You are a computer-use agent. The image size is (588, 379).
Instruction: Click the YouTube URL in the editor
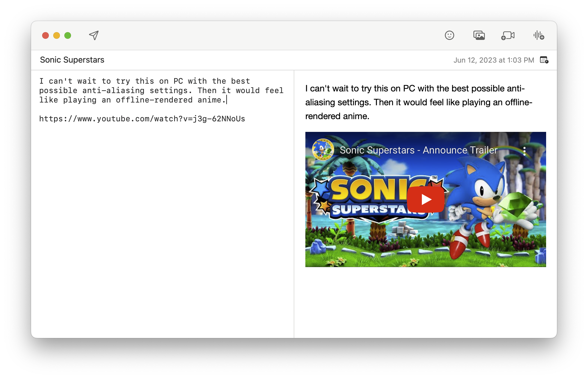(x=142, y=119)
